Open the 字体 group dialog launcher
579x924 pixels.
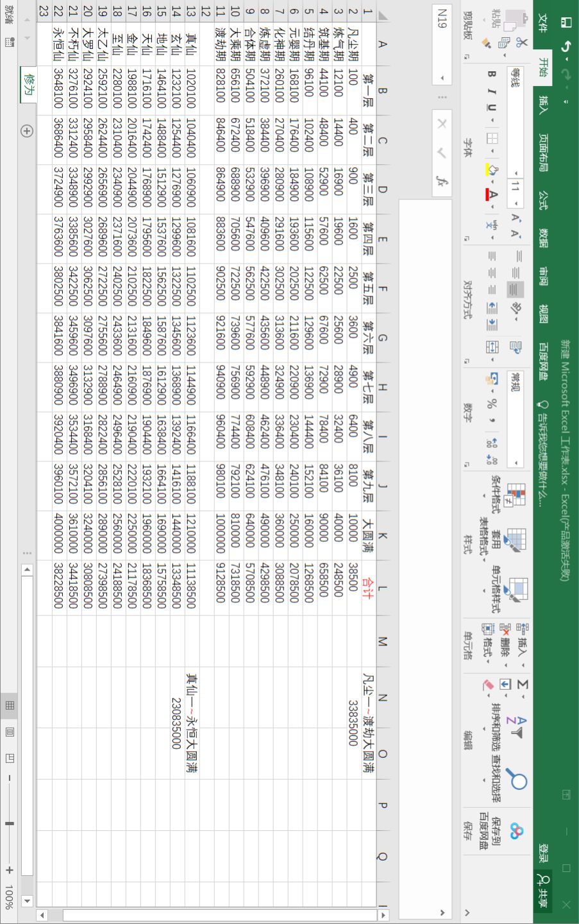[467, 239]
